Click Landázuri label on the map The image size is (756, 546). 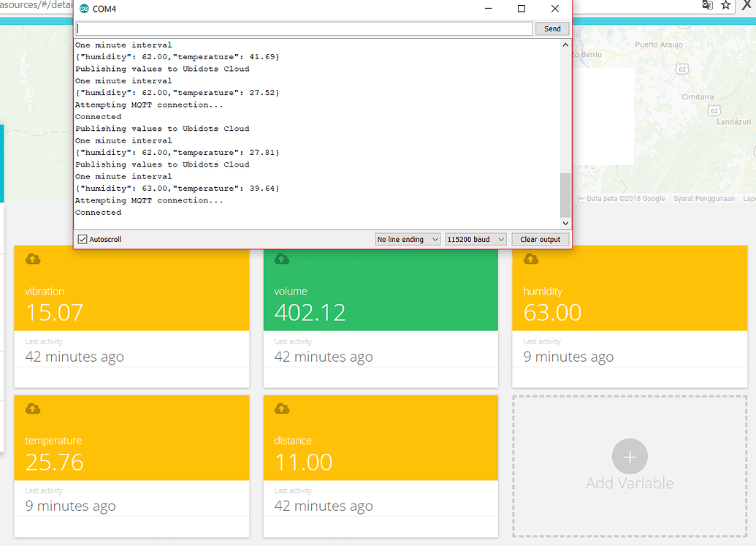(x=733, y=122)
